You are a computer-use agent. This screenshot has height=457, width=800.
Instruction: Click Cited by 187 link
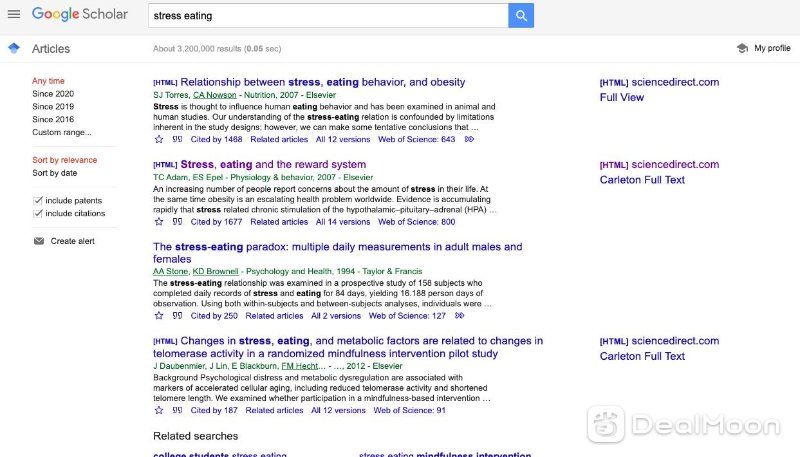coord(214,410)
